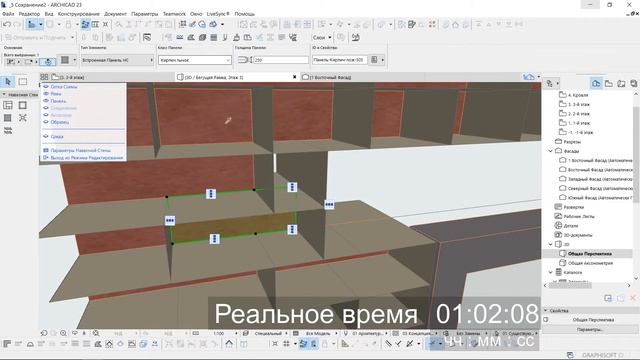Select 4. Кровля story in Navigator
The height and width of the screenshot is (360, 640).
578,95
